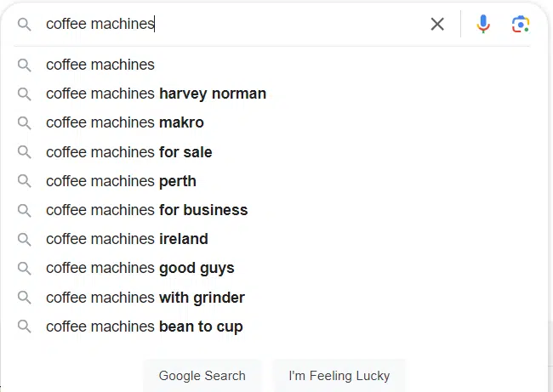The height and width of the screenshot is (392, 553).
Task: Select the first 'coffee machines' suggestion
Action: click(271, 65)
